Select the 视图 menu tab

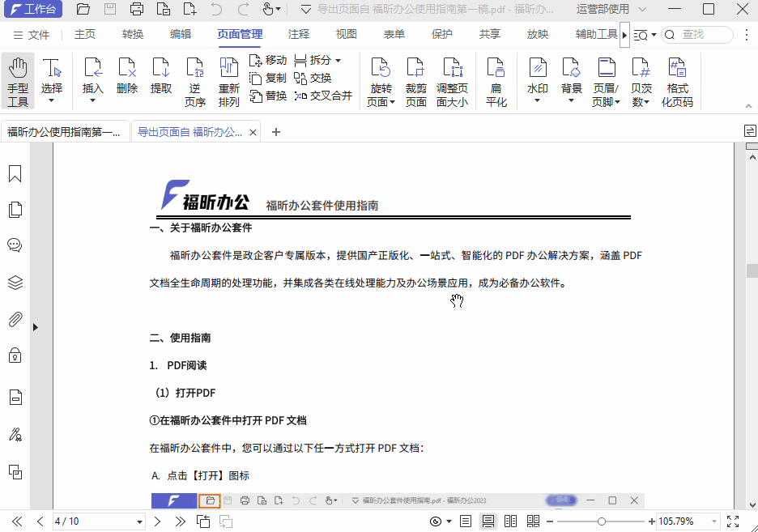click(x=346, y=34)
